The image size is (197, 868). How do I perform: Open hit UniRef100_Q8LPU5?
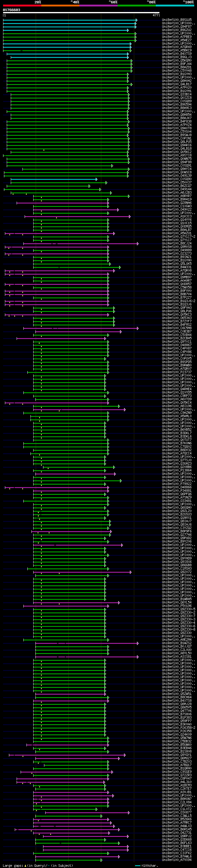pyautogui.click(x=176, y=142)
